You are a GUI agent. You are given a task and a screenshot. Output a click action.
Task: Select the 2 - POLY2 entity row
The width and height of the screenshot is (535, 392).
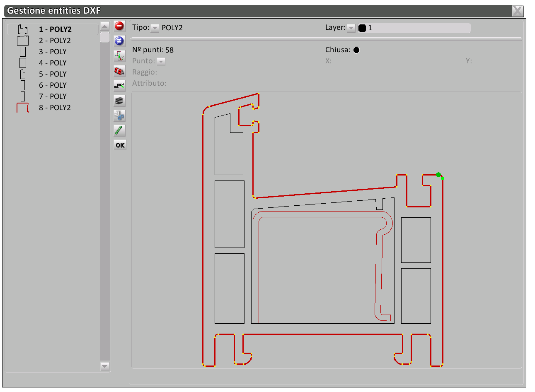coord(53,41)
